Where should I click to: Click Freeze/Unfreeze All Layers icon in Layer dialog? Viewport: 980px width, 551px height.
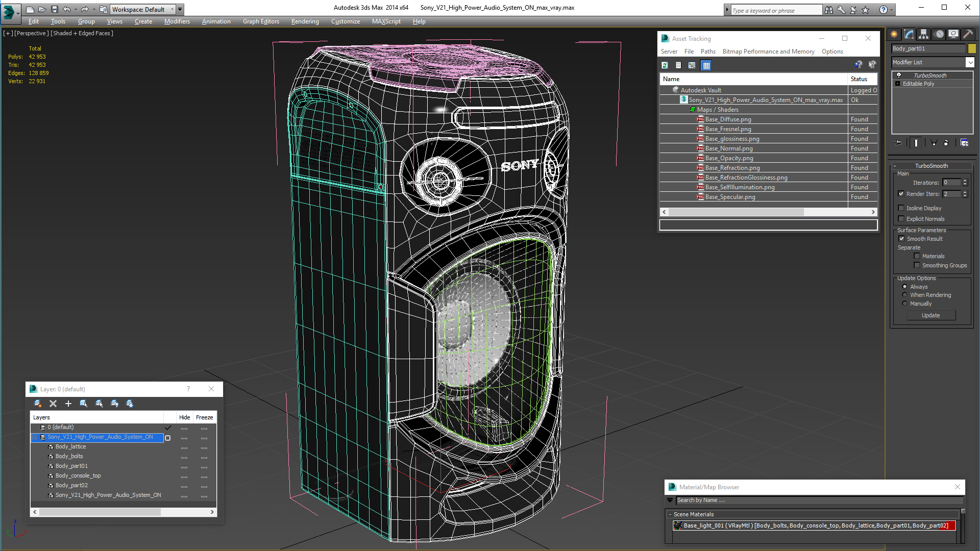[x=130, y=404]
